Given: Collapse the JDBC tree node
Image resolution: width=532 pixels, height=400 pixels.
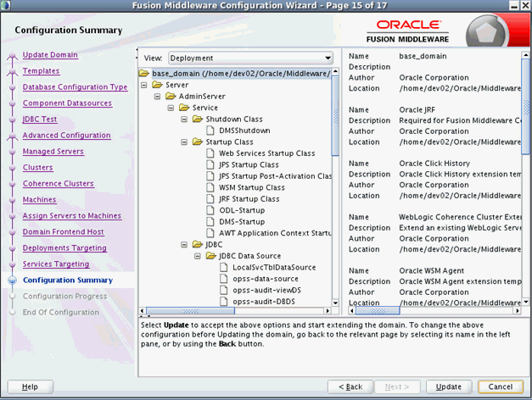Looking at the screenshot, I should pos(184,245).
